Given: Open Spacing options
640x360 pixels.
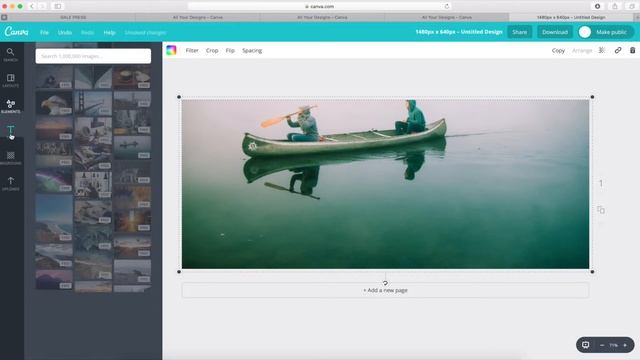Looking at the screenshot, I should point(252,51).
